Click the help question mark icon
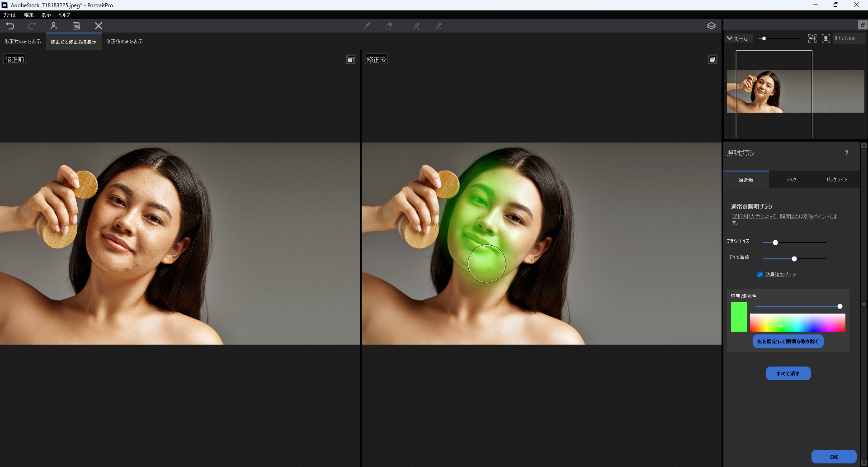The width and height of the screenshot is (868, 467). click(x=847, y=153)
